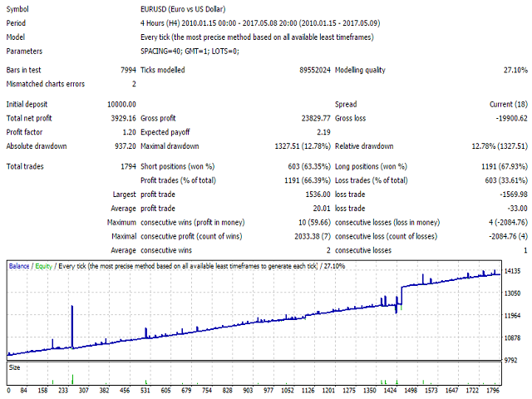This screenshot has width=532, height=399.
Task: Click the Equity legend label on chart
Action: (46, 266)
